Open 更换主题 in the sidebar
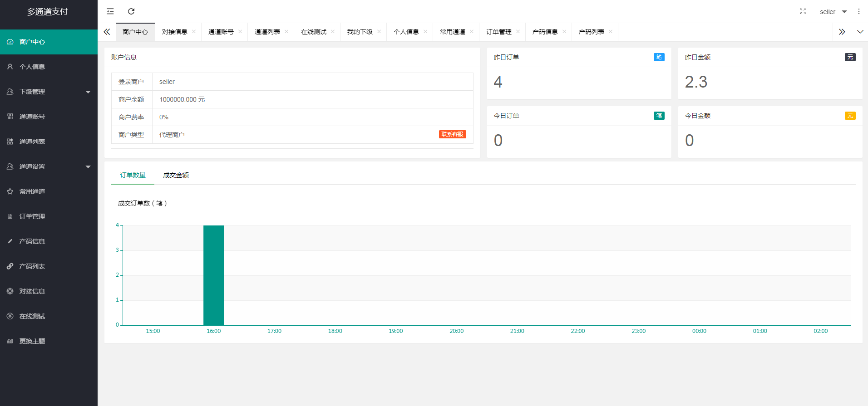 (x=32, y=341)
